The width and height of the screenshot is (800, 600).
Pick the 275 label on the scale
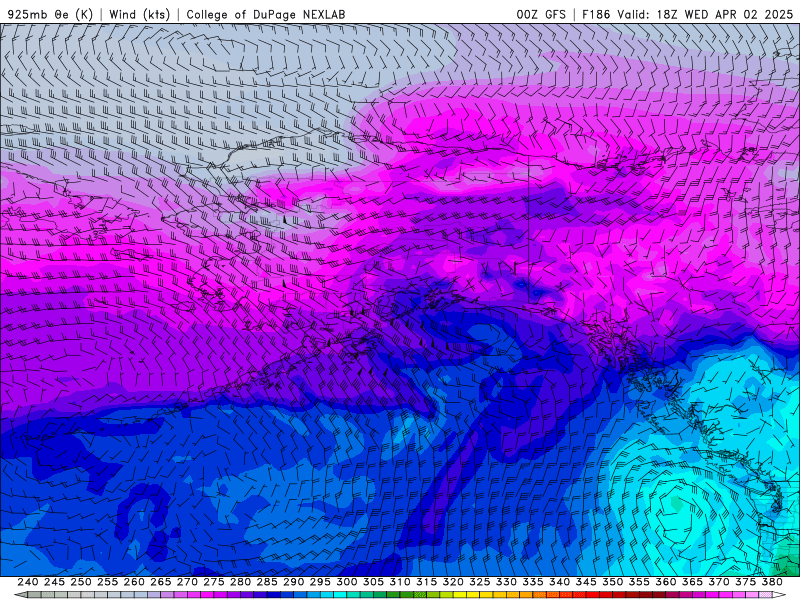point(214,582)
